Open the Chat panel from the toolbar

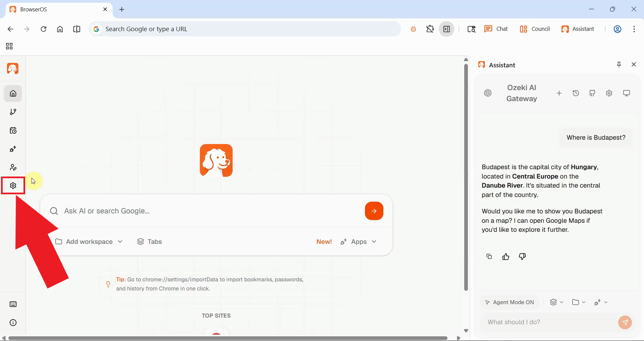496,29
